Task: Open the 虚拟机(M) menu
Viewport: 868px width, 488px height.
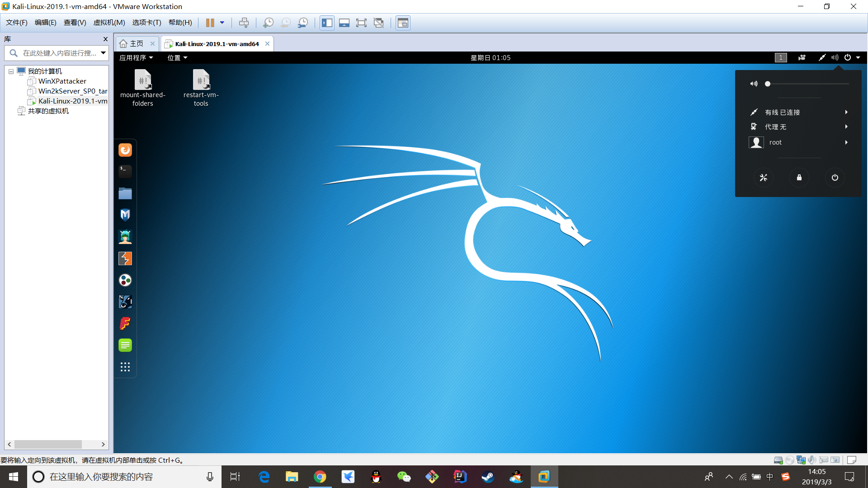Action: click(109, 23)
